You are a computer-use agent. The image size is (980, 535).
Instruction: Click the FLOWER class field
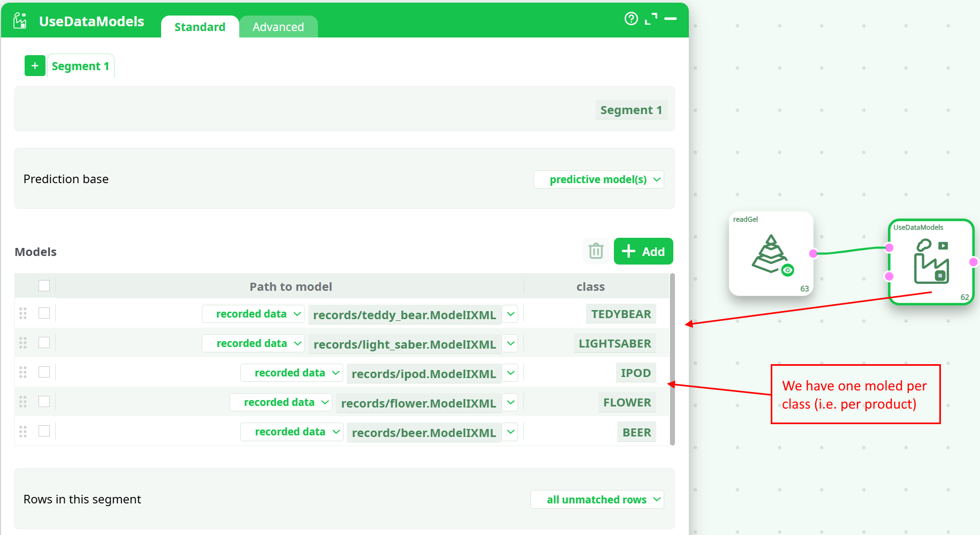tap(627, 403)
